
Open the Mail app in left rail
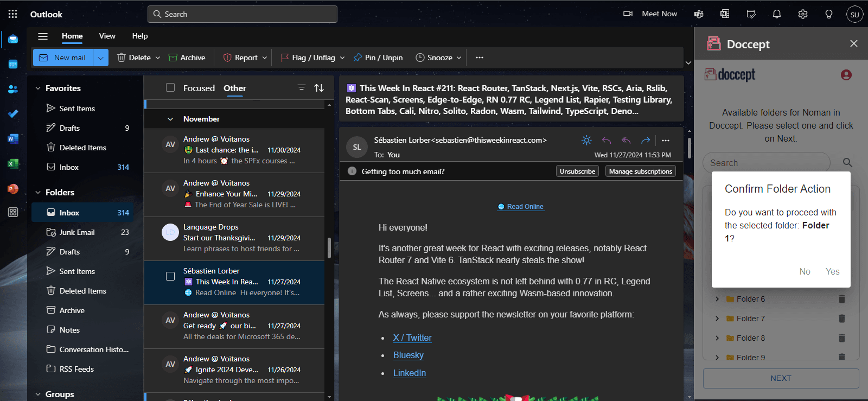point(13,39)
